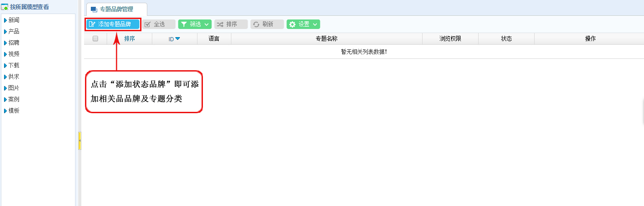The image size is (644, 206).
Task: Expand the 下载 tree node arrow
Action: point(5,66)
